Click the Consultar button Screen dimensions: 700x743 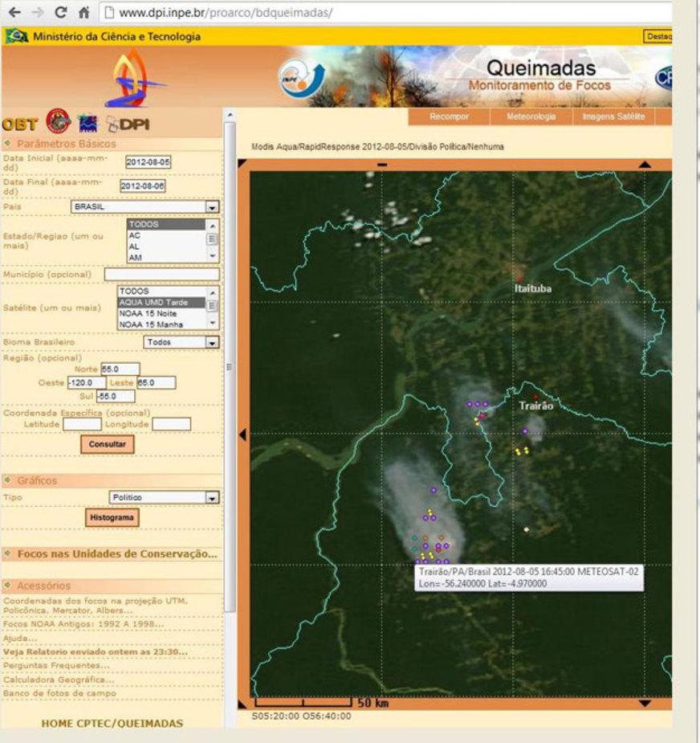(x=108, y=444)
